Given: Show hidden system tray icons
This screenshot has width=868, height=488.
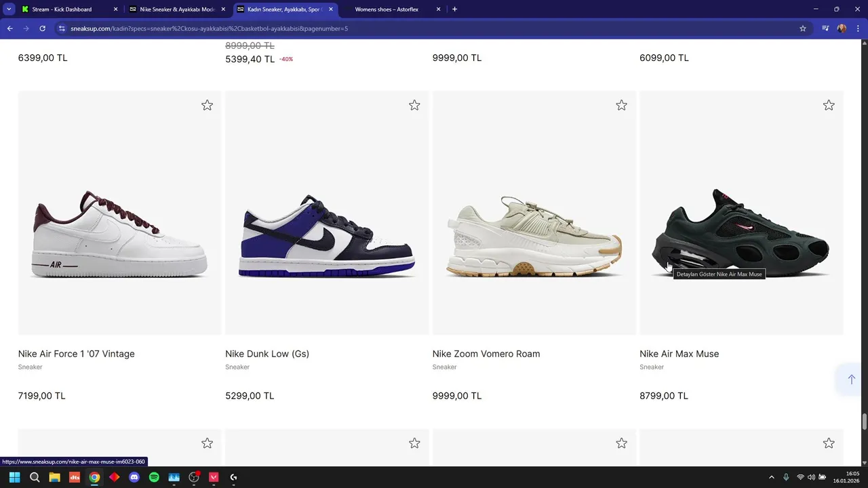Looking at the screenshot, I should (x=772, y=477).
